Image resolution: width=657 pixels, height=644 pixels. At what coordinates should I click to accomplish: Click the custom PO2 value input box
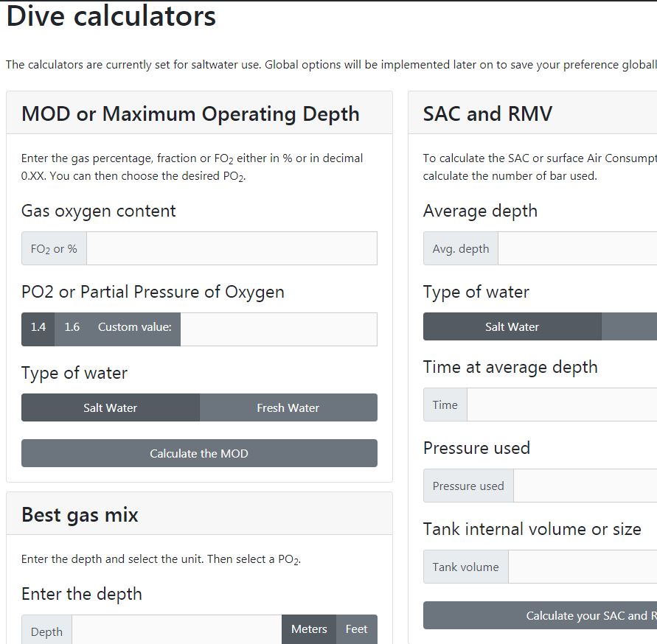[279, 329]
